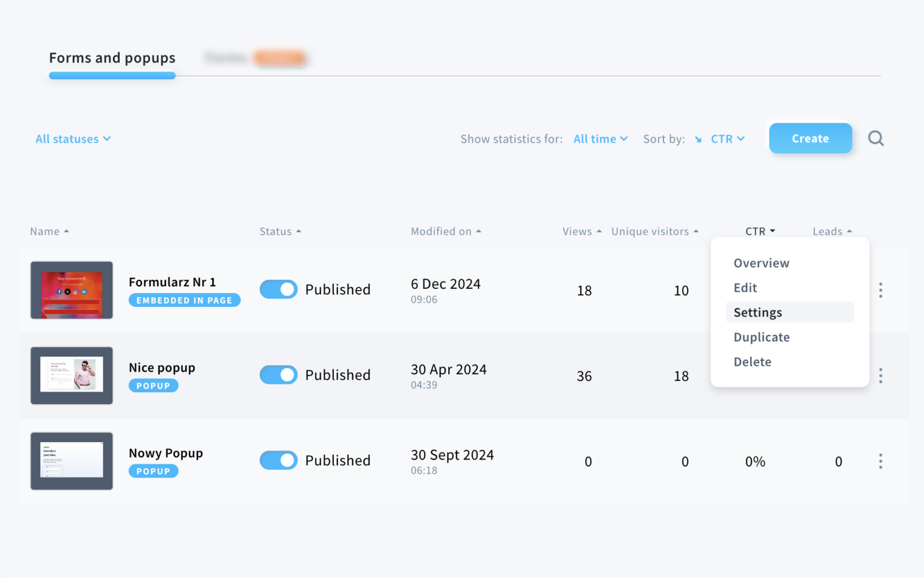Viewport: 924px width, 578px height.
Task: Open the Formularz Nr 1 form name
Action: coord(172,282)
